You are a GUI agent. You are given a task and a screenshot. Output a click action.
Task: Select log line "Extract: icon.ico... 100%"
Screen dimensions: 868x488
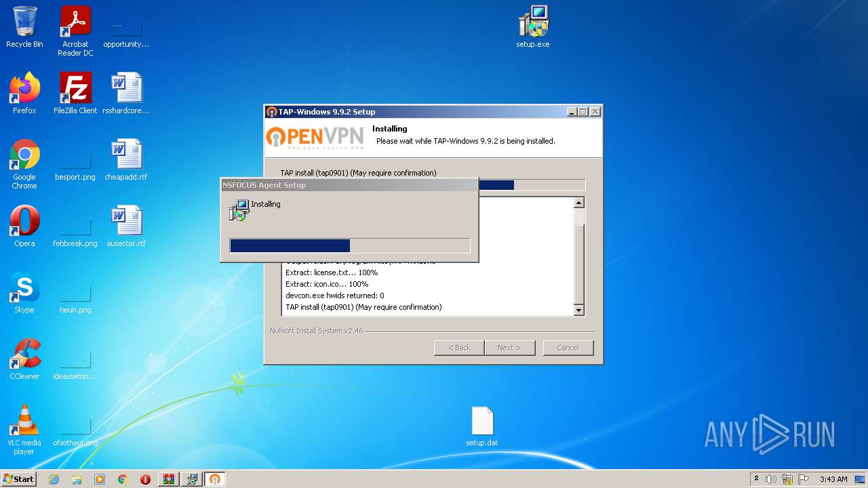click(327, 284)
